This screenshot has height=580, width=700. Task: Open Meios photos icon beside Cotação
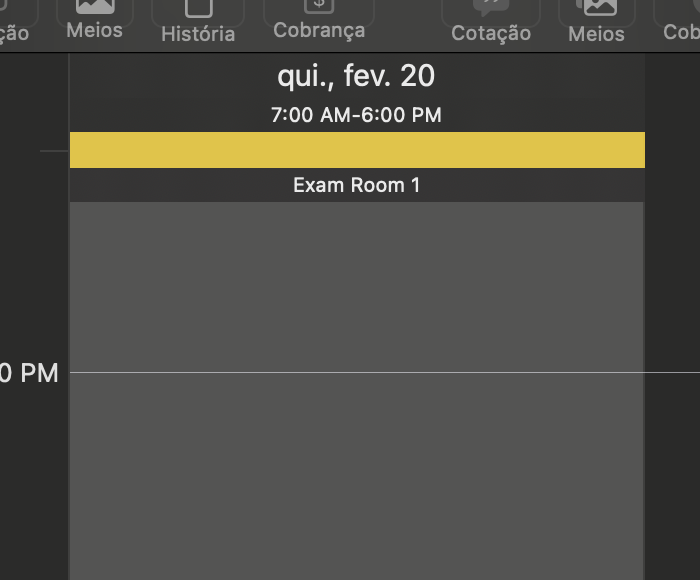click(596, 7)
